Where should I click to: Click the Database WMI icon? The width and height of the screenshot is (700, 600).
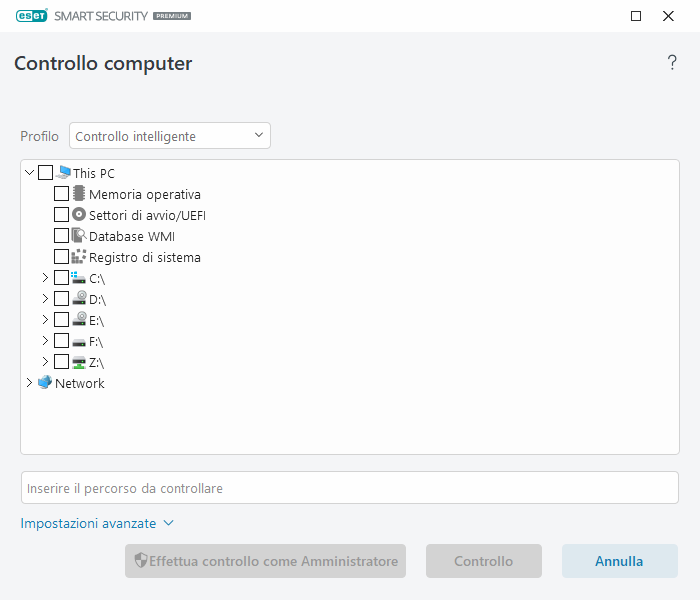coord(79,236)
